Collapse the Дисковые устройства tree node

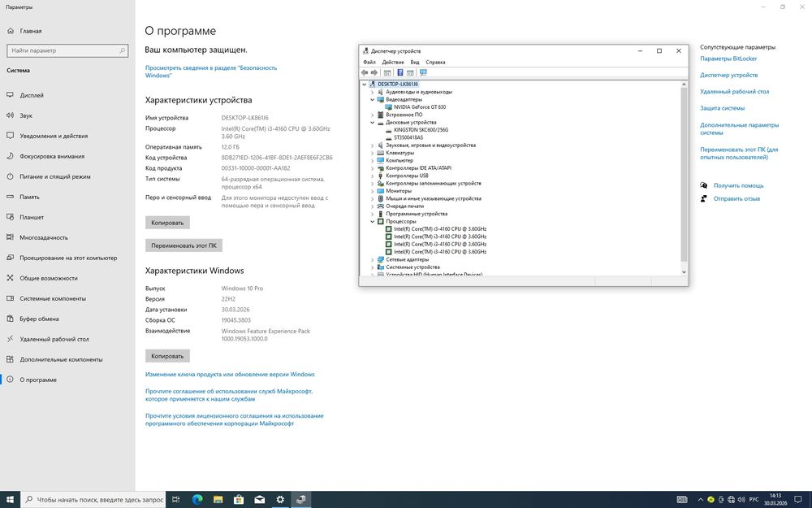pyautogui.click(x=372, y=123)
